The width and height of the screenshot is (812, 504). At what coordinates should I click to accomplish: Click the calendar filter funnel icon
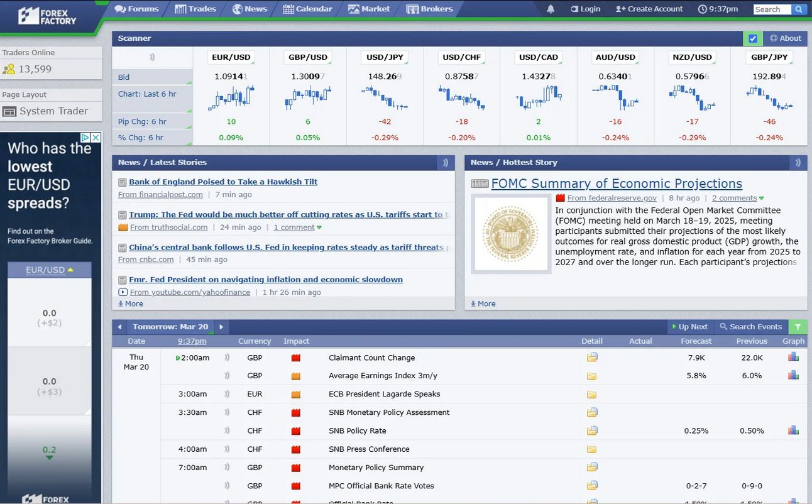(x=798, y=327)
